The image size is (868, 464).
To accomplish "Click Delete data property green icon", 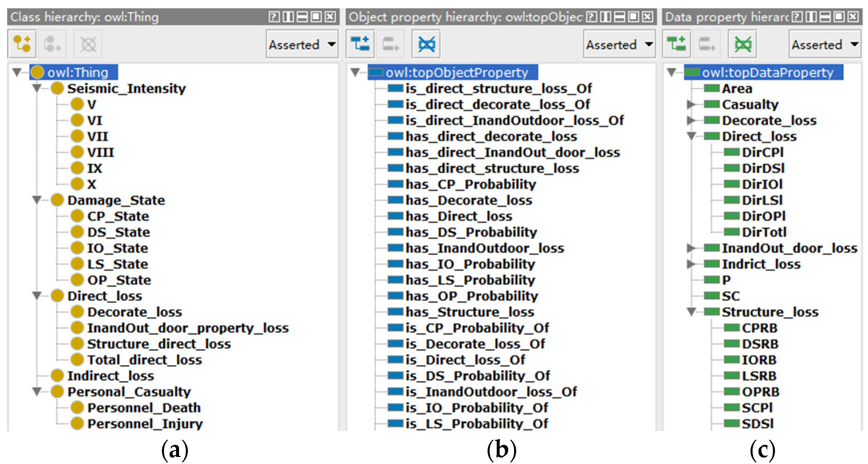I will click(x=743, y=44).
